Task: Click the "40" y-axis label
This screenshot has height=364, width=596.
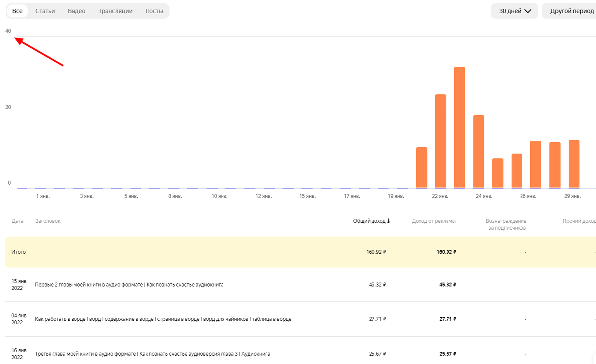Action: coord(8,31)
